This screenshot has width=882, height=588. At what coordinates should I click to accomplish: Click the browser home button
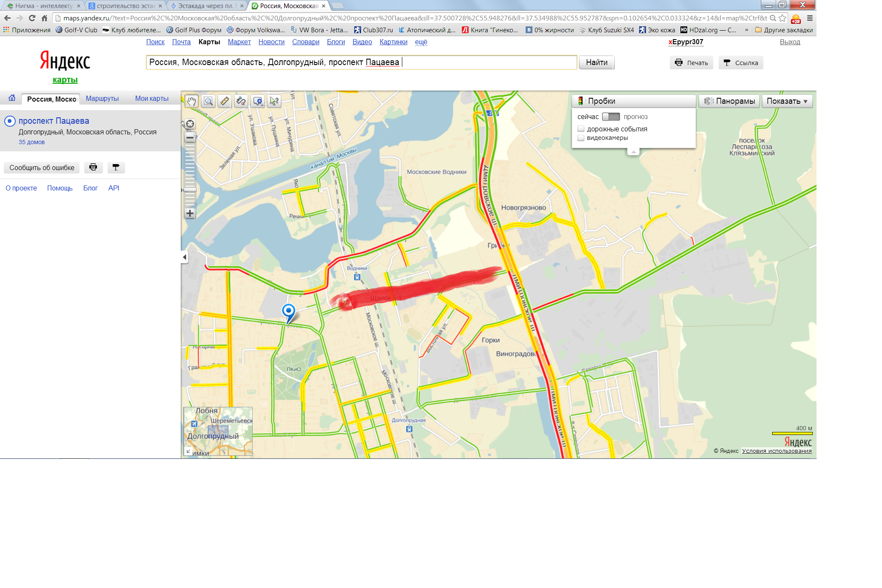(44, 18)
